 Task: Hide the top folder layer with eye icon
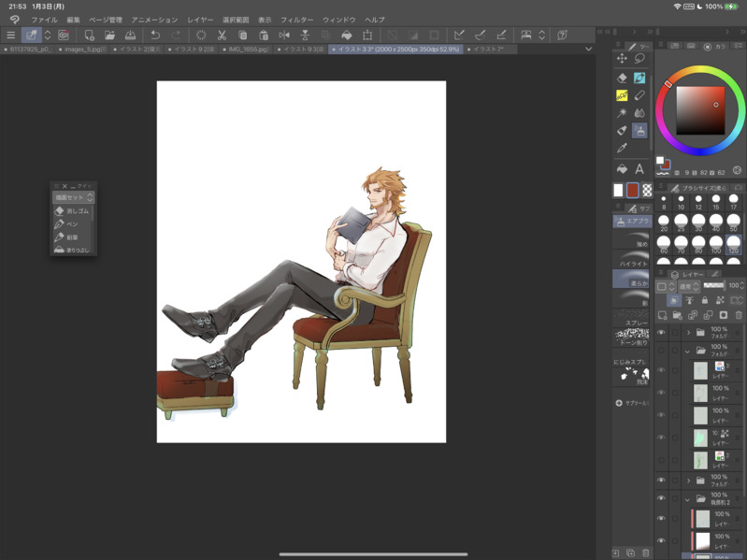[661, 333]
